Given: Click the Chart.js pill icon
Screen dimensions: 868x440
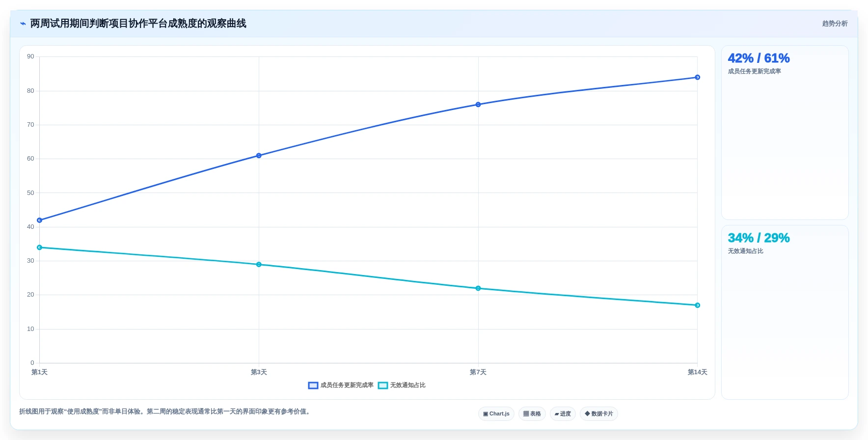Looking at the screenshot, I should pyautogui.click(x=486, y=414).
